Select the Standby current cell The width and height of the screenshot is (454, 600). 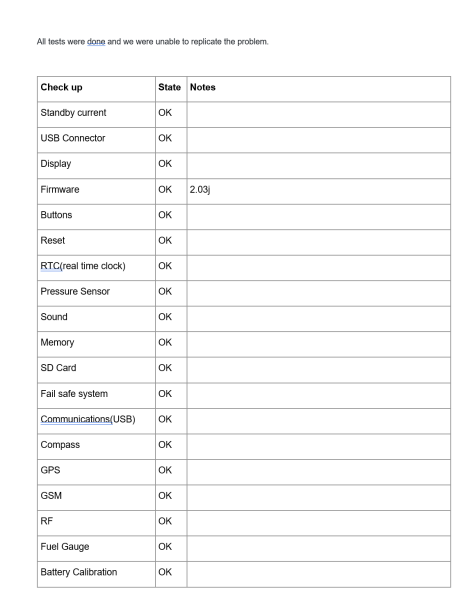click(x=96, y=114)
